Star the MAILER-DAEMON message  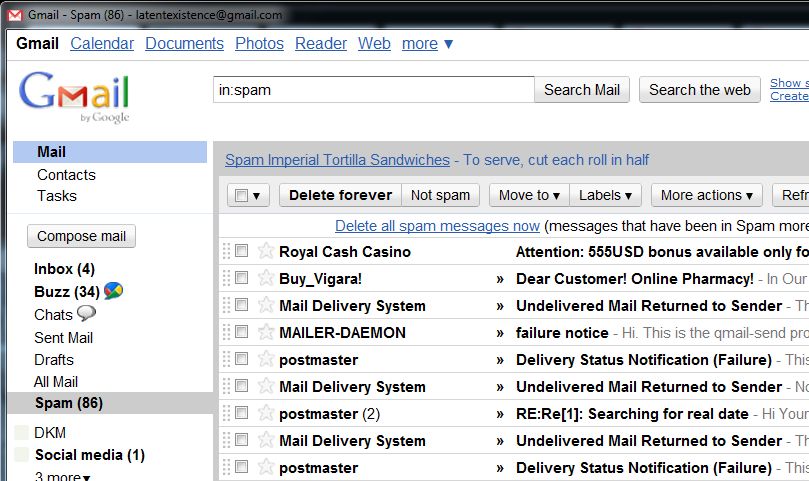pos(266,332)
